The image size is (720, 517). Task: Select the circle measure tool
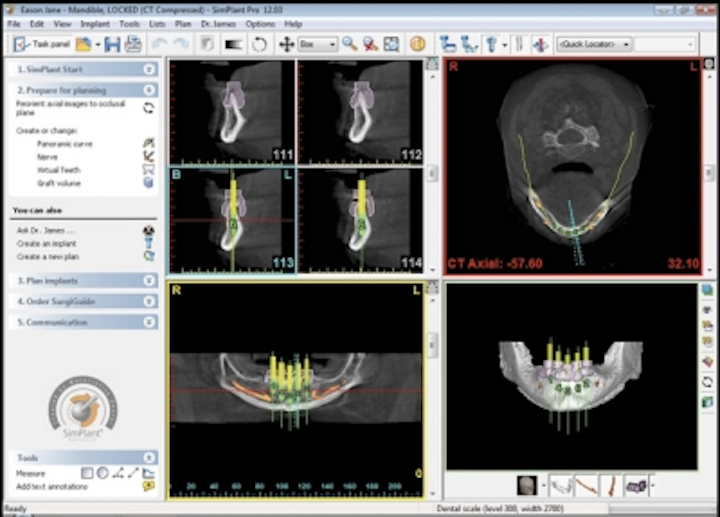(102, 472)
